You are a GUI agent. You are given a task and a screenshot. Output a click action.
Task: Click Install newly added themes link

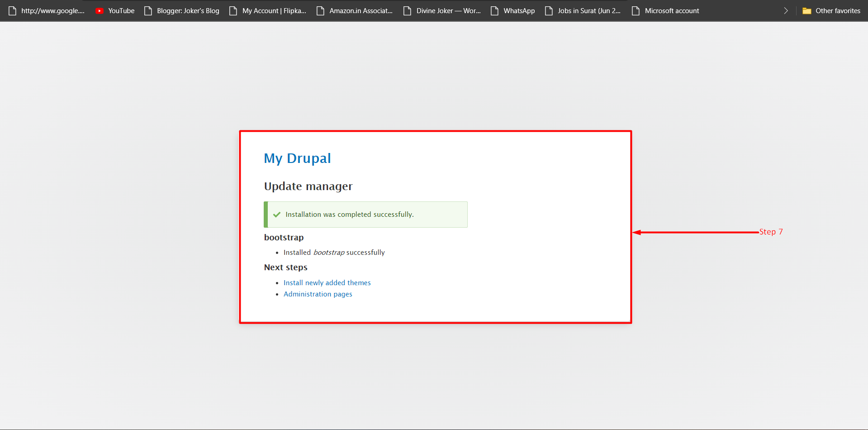327,283
